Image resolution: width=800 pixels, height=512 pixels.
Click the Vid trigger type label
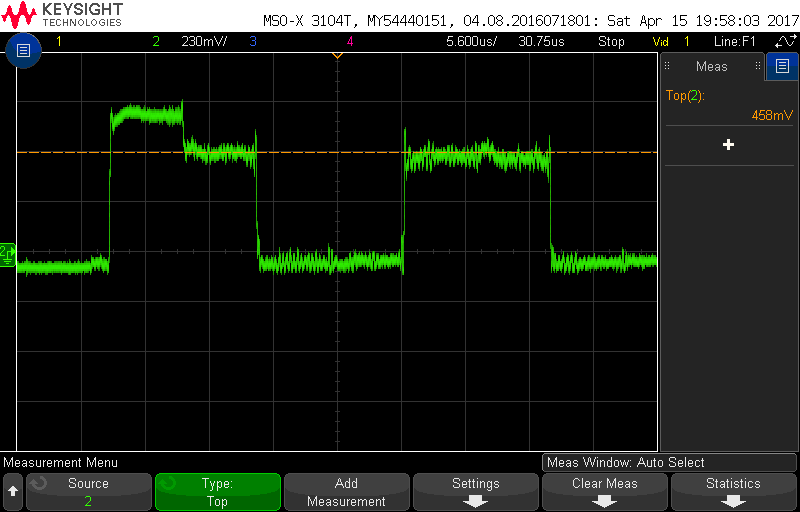[x=660, y=41]
